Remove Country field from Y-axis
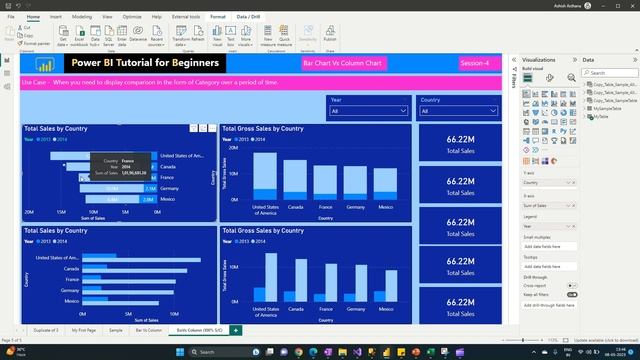Viewport: 640px width, 360px height. pyautogui.click(x=573, y=183)
